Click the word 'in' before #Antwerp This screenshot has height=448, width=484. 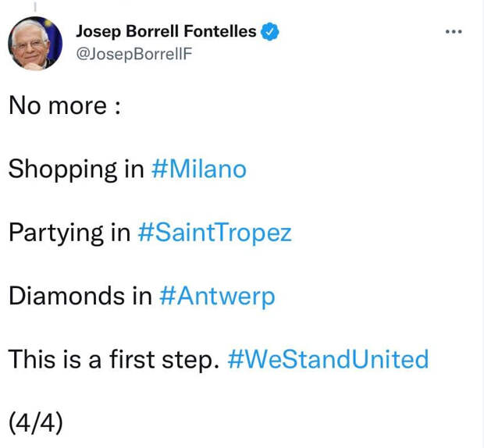(x=142, y=297)
